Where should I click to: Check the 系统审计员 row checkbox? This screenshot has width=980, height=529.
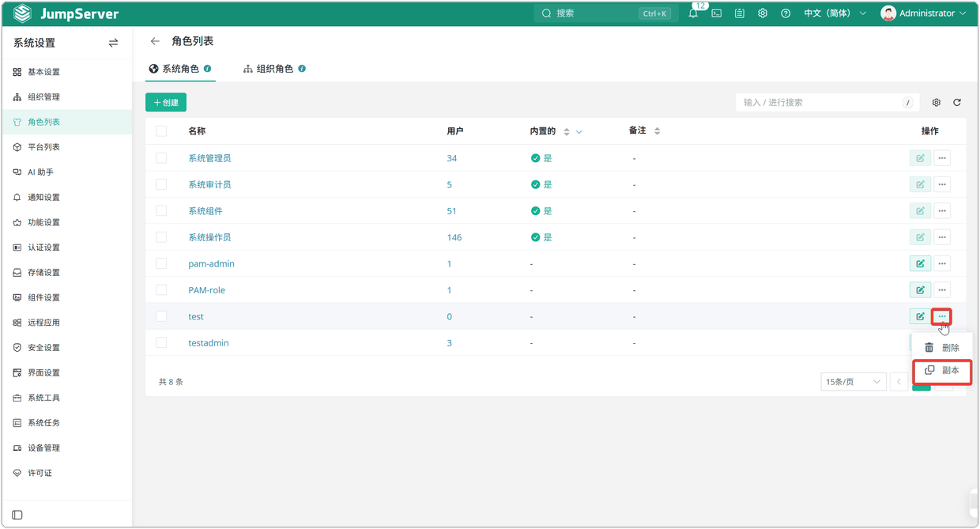(x=161, y=184)
